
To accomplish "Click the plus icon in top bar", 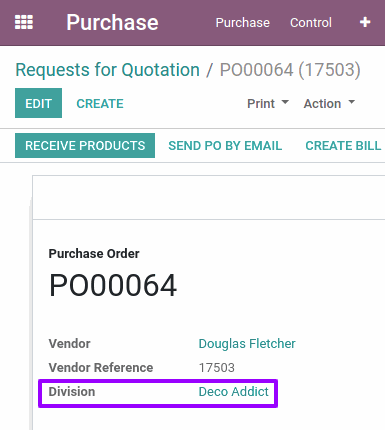I will click(x=365, y=22).
